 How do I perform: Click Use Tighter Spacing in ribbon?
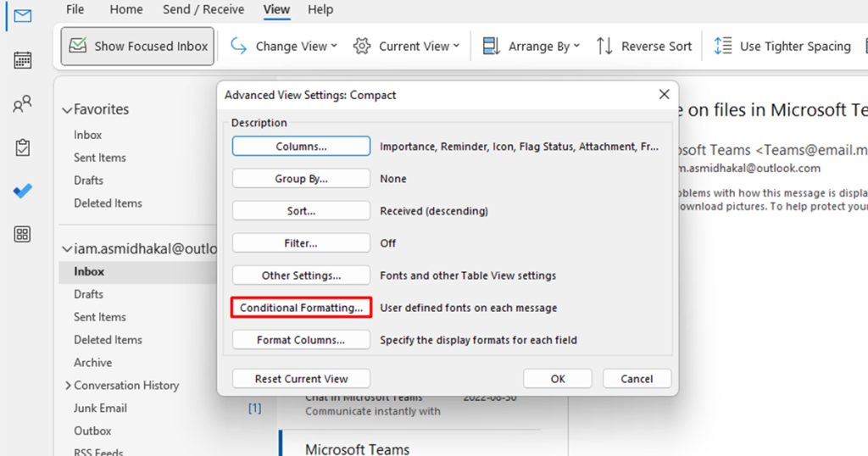tap(782, 47)
